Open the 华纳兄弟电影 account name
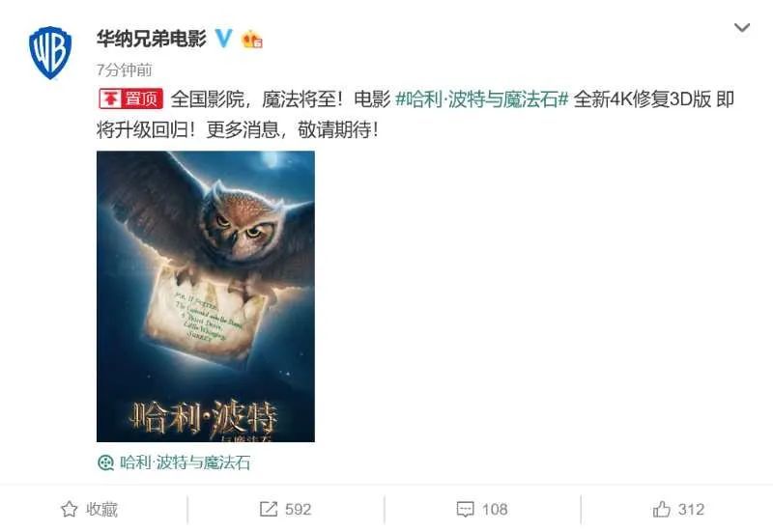Screen dimensions: 773x532 (x=152, y=39)
